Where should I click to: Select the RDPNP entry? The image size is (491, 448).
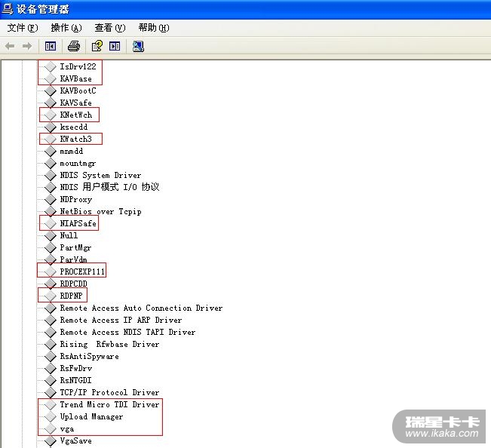tap(72, 296)
